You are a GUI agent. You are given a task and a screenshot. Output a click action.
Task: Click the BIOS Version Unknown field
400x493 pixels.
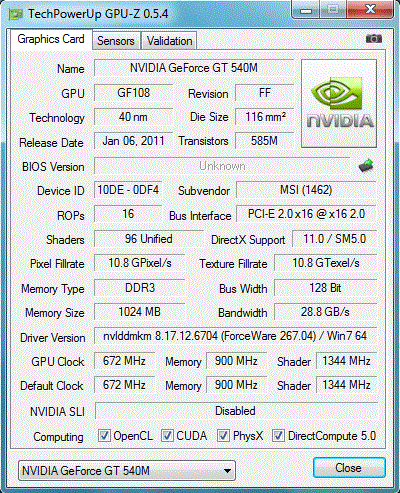[x=222, y=166]
